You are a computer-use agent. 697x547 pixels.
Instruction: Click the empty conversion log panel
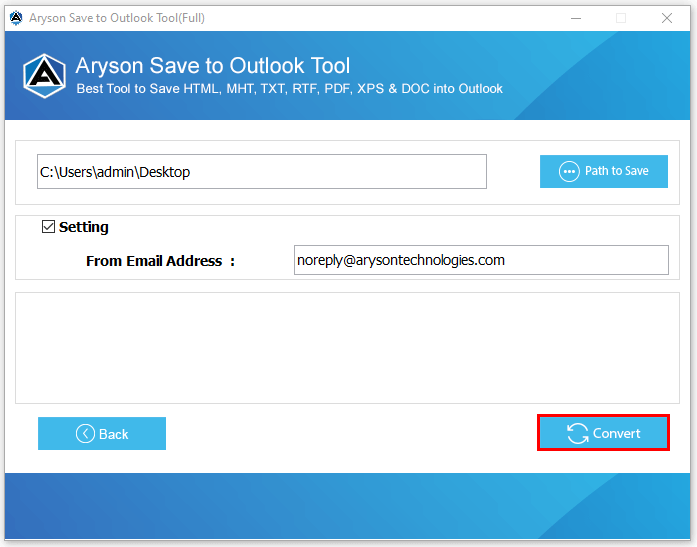click(x=347, y=348)
